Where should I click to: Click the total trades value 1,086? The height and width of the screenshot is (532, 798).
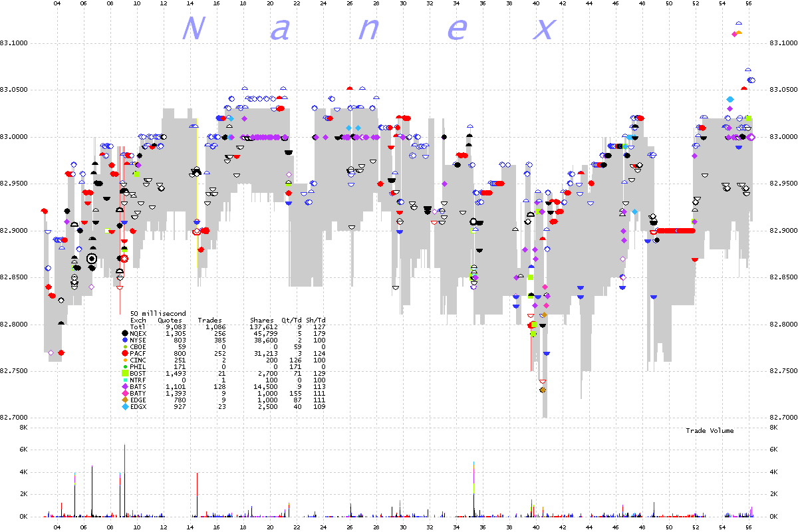pos(215,327)
